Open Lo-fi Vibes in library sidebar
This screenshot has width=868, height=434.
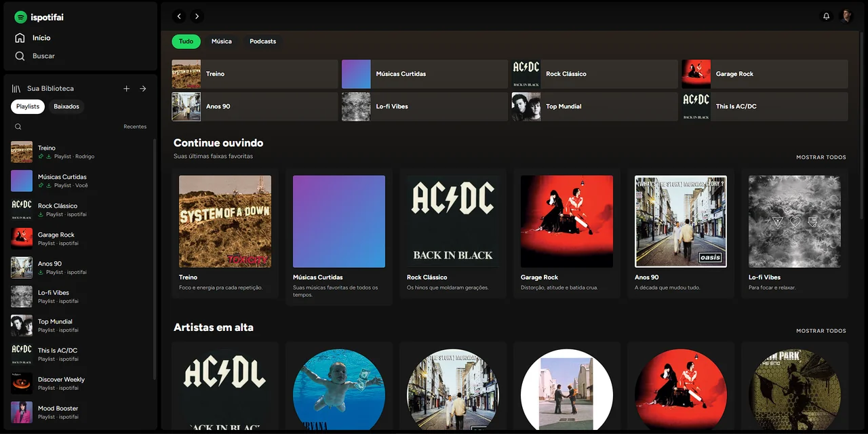point(80,296)
